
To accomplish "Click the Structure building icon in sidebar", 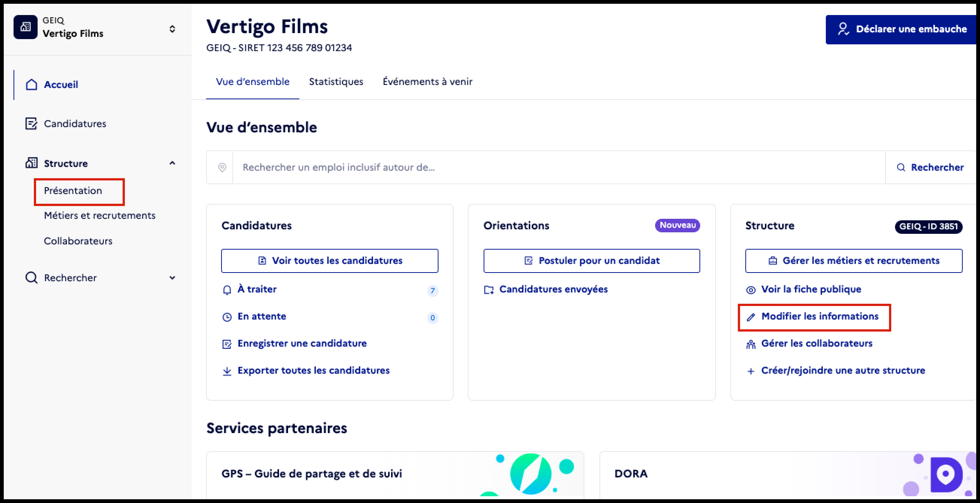I will point(32,163).
